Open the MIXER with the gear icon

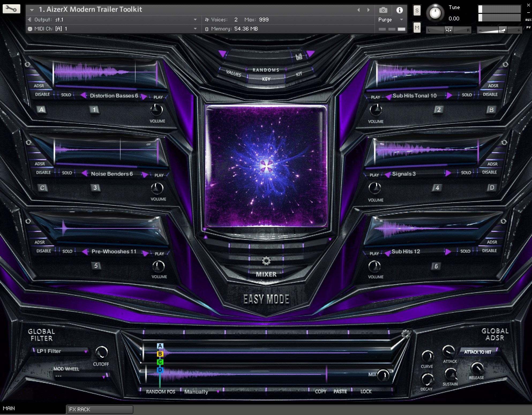266,260
